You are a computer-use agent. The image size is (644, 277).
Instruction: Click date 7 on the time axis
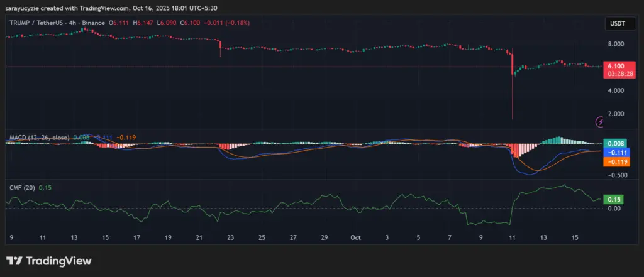coord(450,237)
